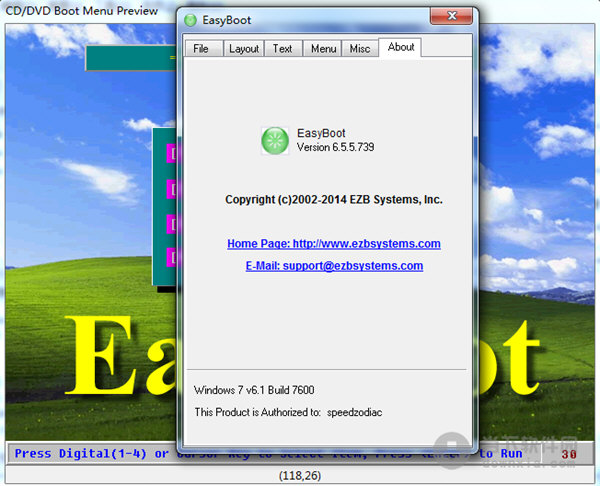Image resolution: width=600 pixels, height=486 pixels.
Task: Switch to the File tab
Action: 201,48
